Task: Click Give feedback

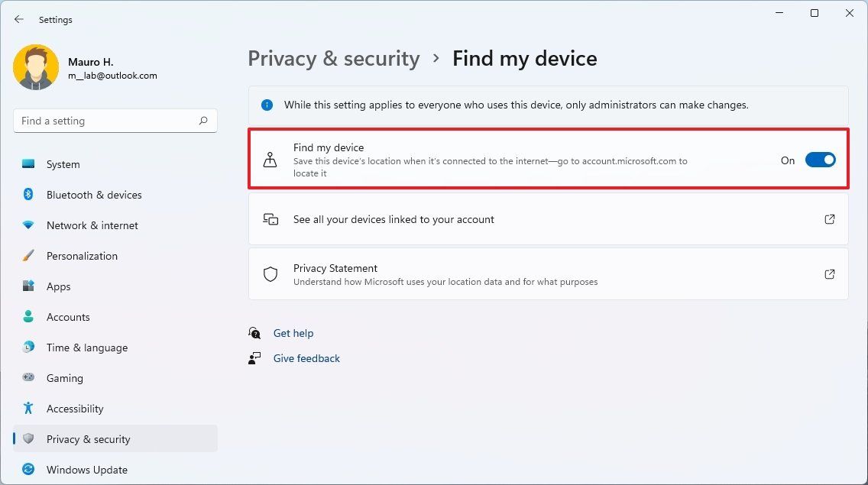Action: click(x=306, y=357)
